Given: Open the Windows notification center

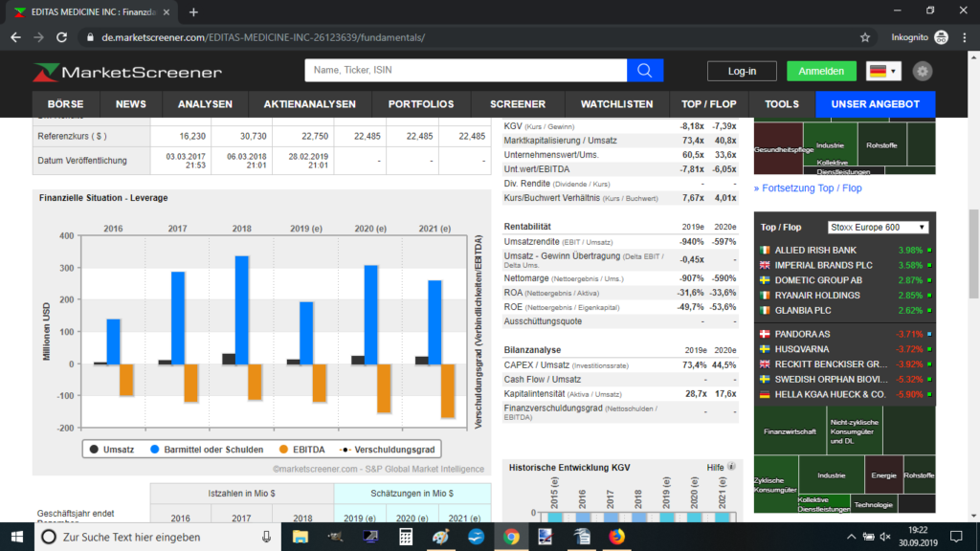Looking at the screenshot, I should 956,537.
